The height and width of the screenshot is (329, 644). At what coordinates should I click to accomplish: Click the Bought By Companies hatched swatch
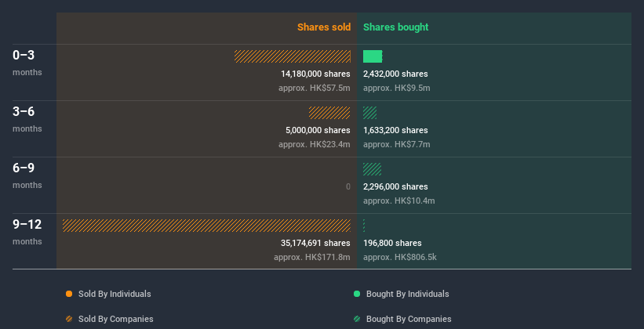pos(357,319)
